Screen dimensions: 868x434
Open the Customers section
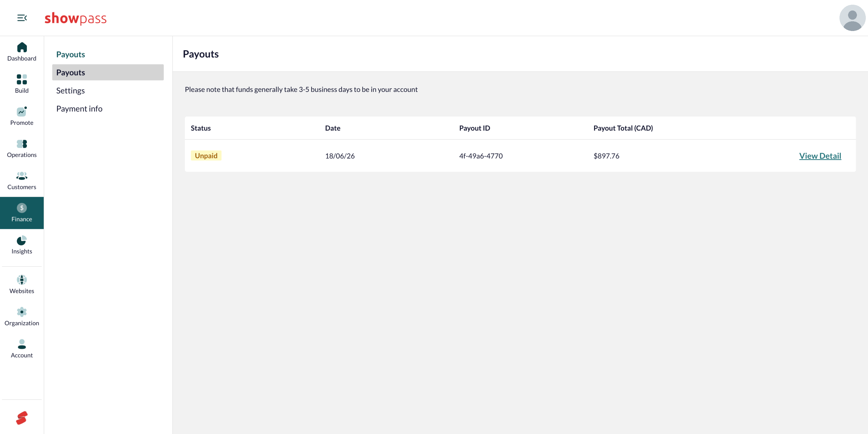pyautogui.click(x=22, y=181)
